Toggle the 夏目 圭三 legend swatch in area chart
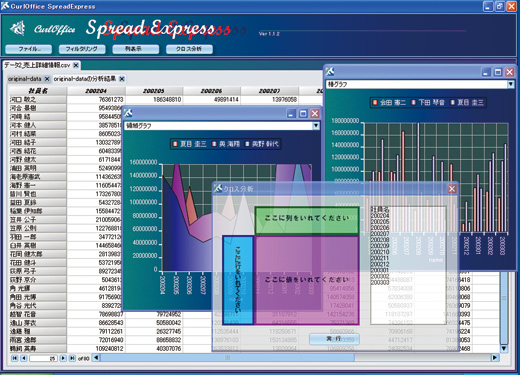Viewport: 520px width, 375px height. tap(175, 144)
